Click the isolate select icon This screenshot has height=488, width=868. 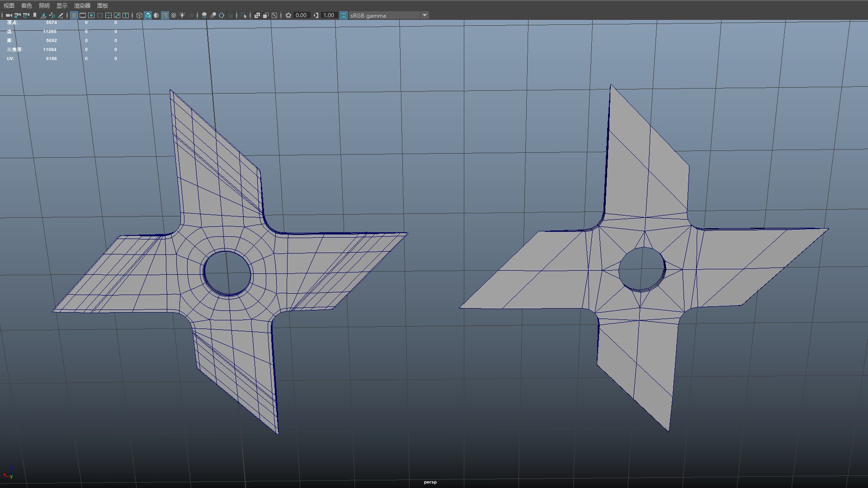244,15
